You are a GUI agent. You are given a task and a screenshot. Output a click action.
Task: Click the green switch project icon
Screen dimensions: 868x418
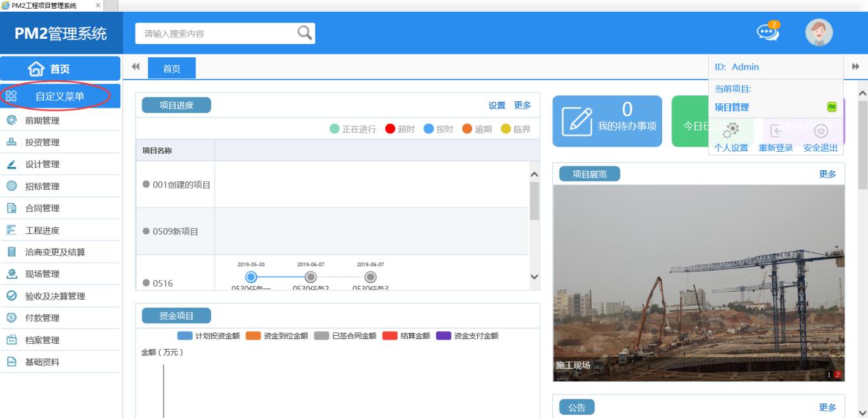[832, 107]
